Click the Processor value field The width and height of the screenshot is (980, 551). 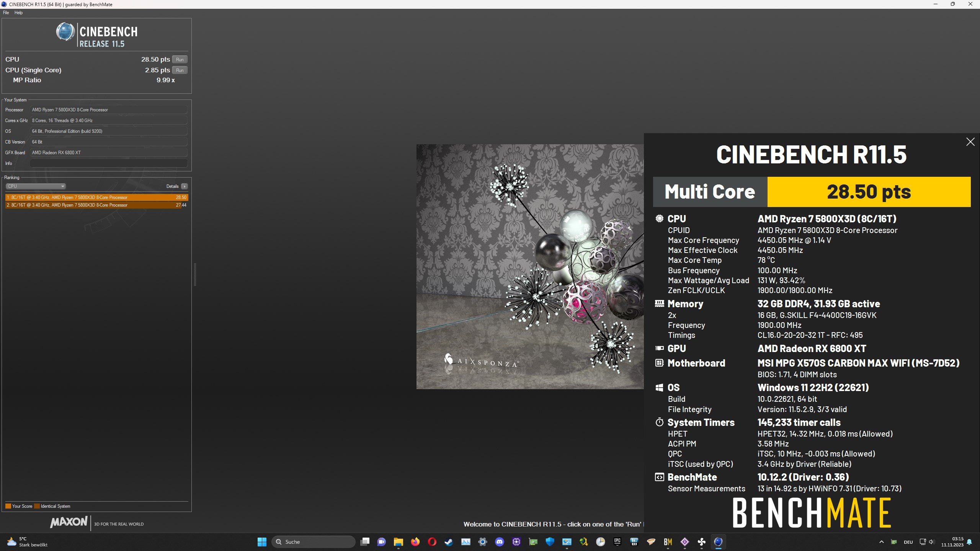109,110
